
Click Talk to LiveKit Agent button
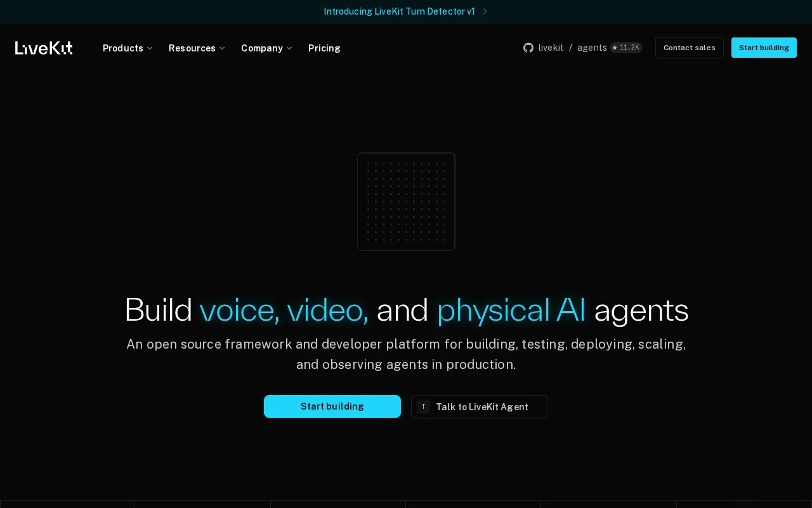pyautogui.click(x=480, y=407)
